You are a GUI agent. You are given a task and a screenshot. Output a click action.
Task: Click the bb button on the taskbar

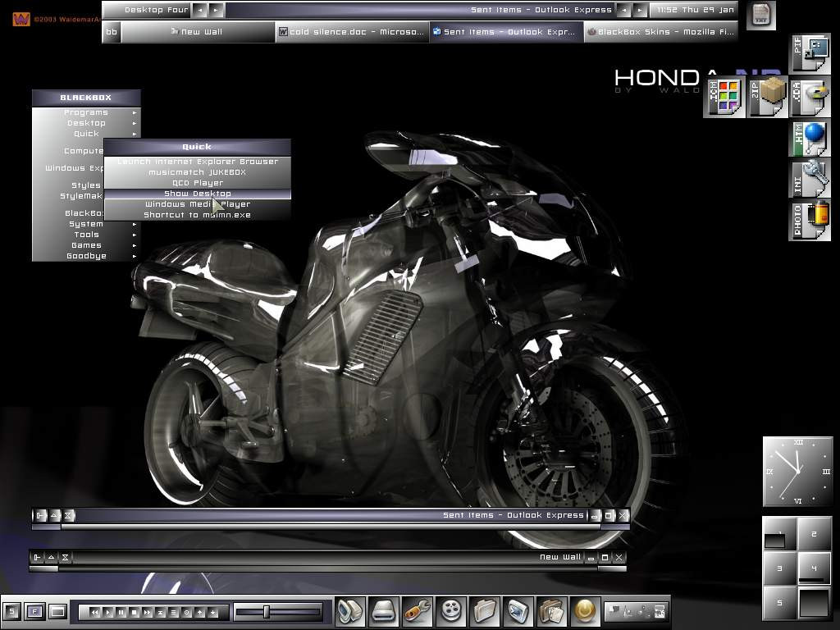coord(112,32)
